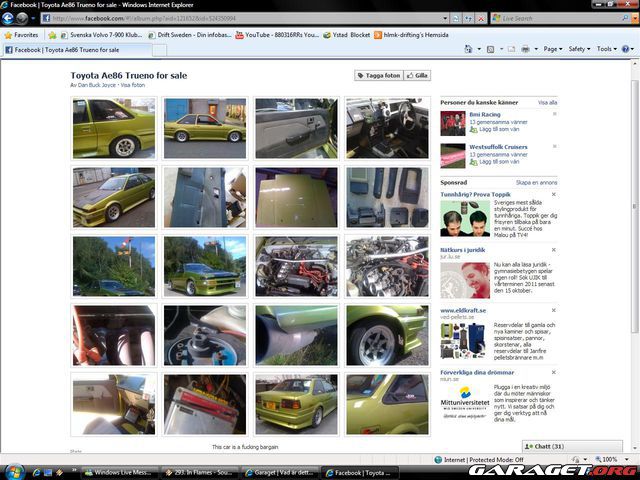Image resolution: width=640 pixels, height=480 pixels.
Task: Open the Bmi Racing profile picture
Action: [x=453, y=123]
